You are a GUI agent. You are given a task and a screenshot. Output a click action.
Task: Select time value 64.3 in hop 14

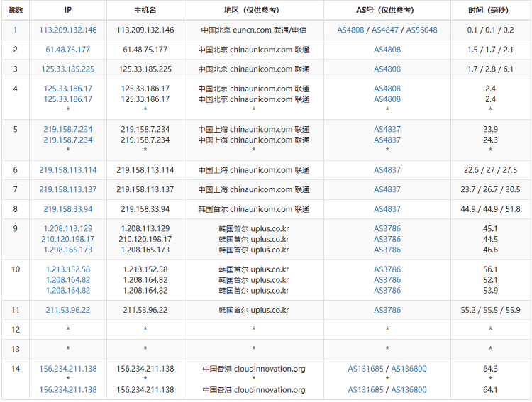pos(491,369)
